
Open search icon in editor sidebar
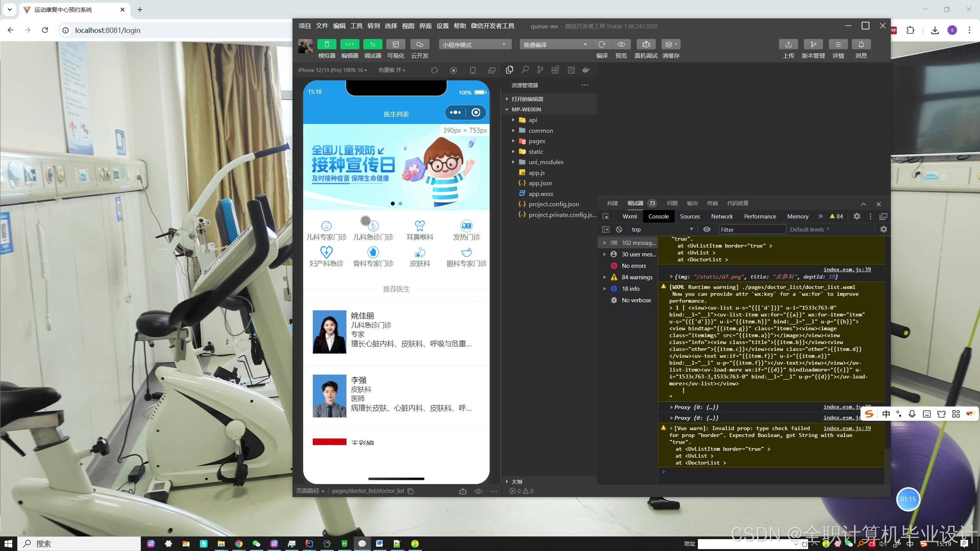point(525,70)
